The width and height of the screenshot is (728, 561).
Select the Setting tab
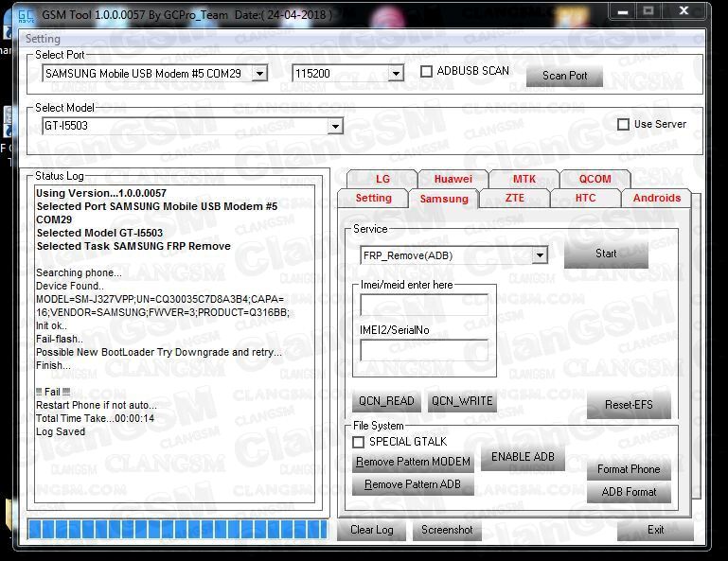click(x=373, y=198)
